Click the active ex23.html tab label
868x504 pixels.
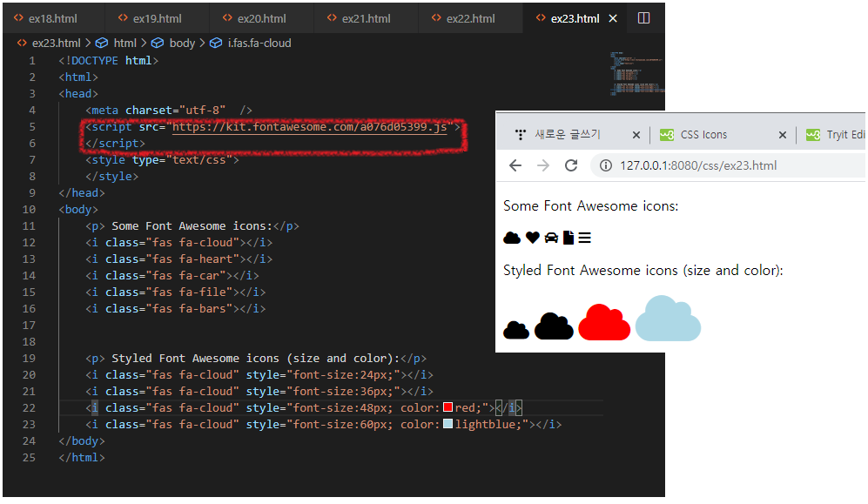pos(575,18)
